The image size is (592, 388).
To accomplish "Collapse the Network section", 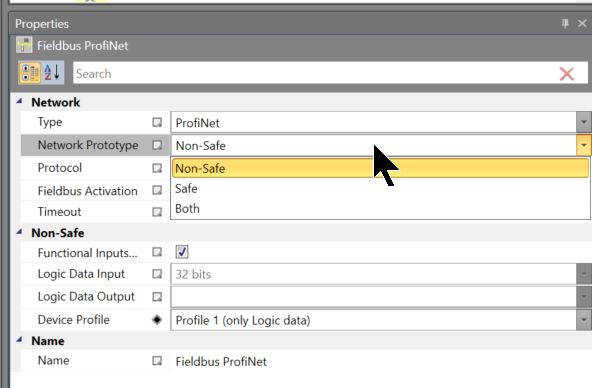I will (x=19, y=101).
